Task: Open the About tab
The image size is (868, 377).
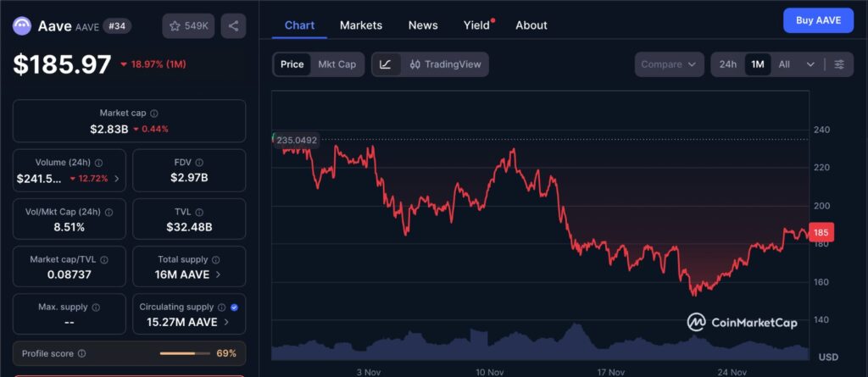Action: [531, 25]
